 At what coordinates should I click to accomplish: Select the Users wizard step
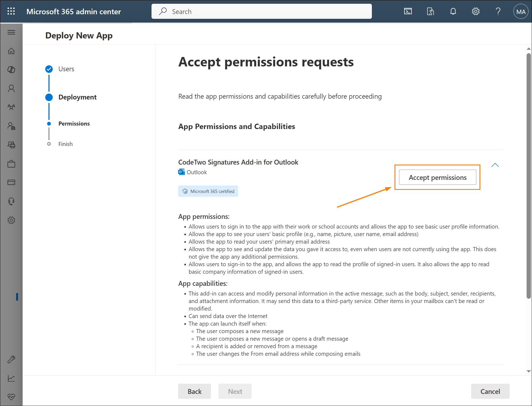pyautogui.click(x=66, y=69)
